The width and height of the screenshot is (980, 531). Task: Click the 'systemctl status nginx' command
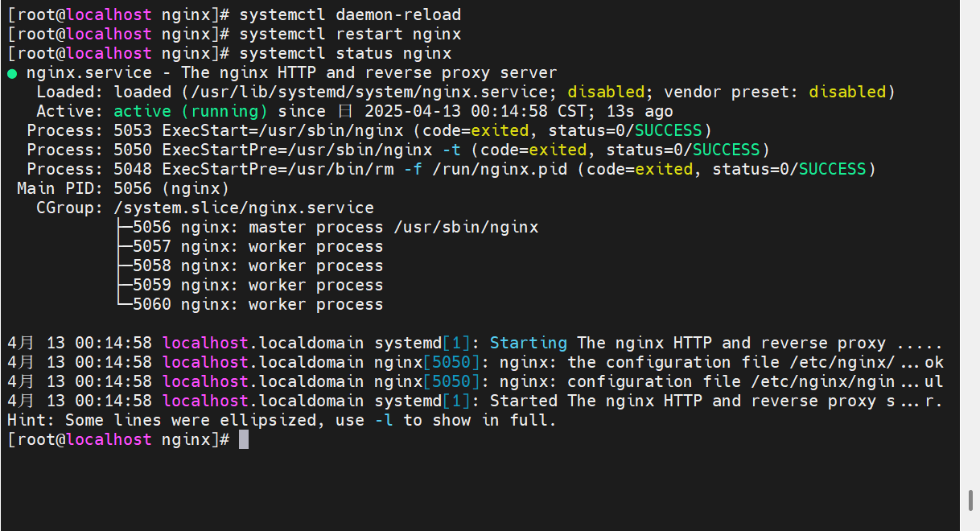[345, 53]
